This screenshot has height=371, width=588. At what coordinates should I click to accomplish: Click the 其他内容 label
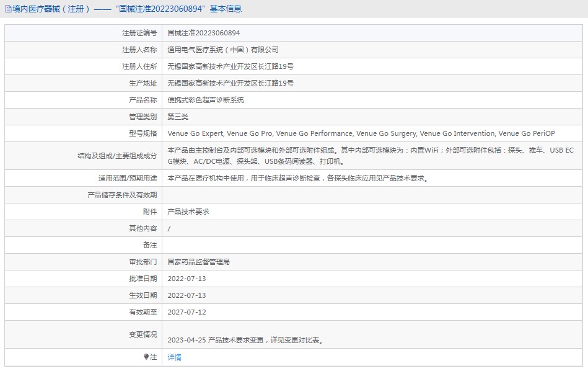point(143,228)
